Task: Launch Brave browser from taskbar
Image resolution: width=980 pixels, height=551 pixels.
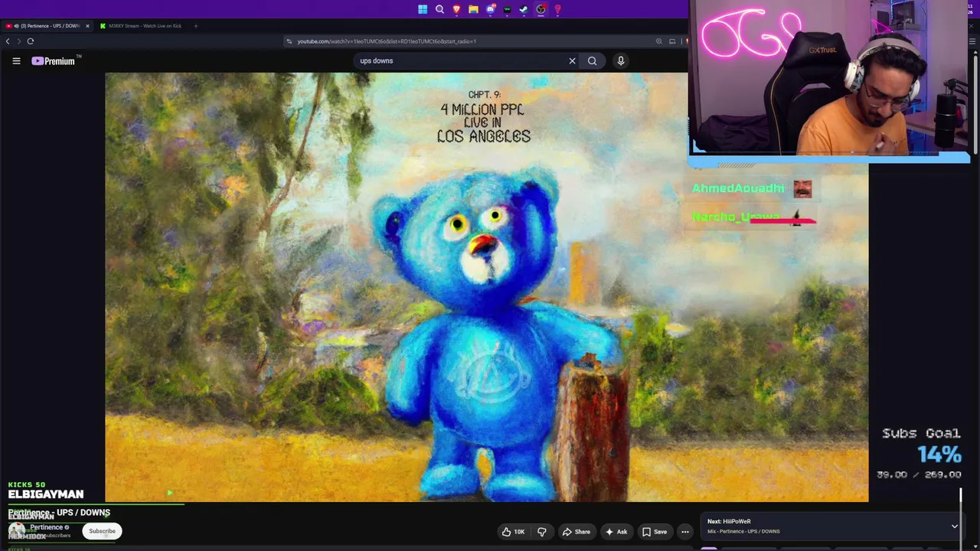Action: tap(456, 9)
